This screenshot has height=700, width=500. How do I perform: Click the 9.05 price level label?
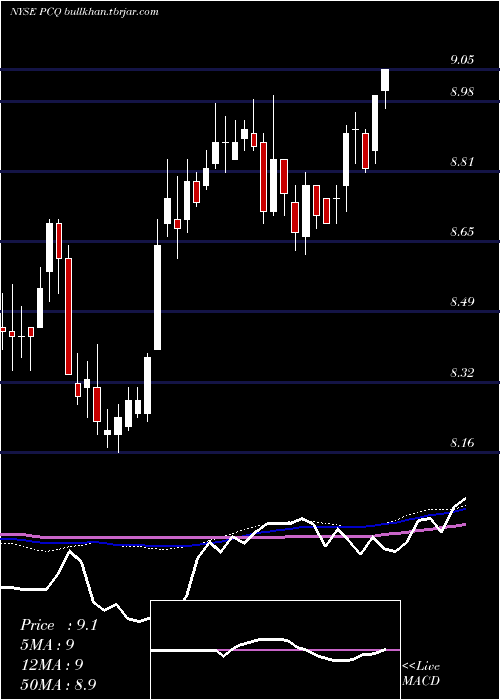[462, 60]
